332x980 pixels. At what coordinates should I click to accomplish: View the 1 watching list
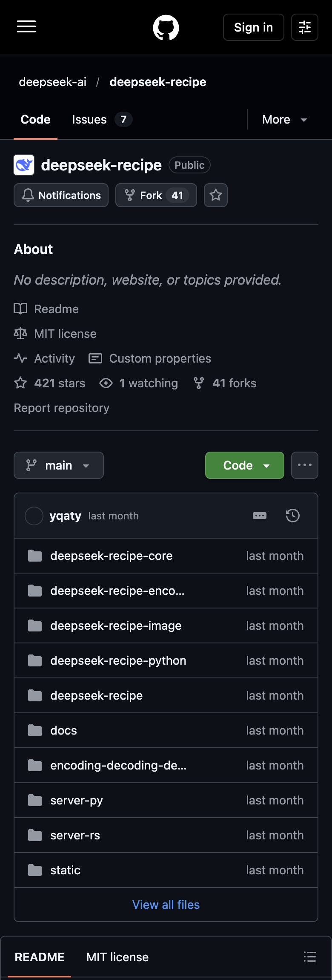139,383
